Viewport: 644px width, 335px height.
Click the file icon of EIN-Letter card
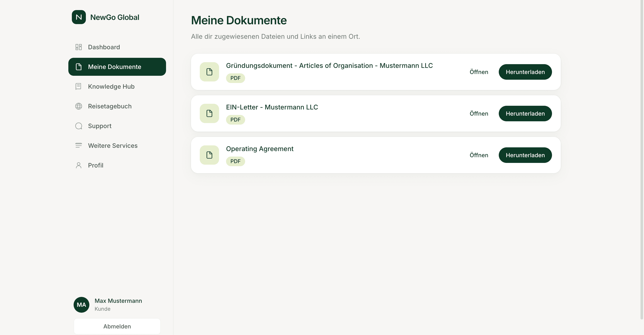(209, 113)
